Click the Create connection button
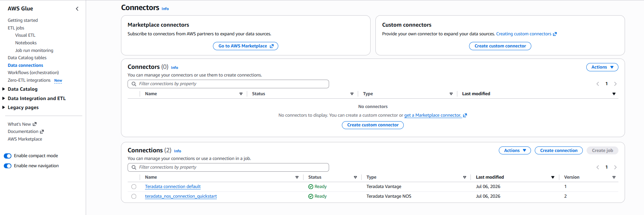 [x=559, y=151]
